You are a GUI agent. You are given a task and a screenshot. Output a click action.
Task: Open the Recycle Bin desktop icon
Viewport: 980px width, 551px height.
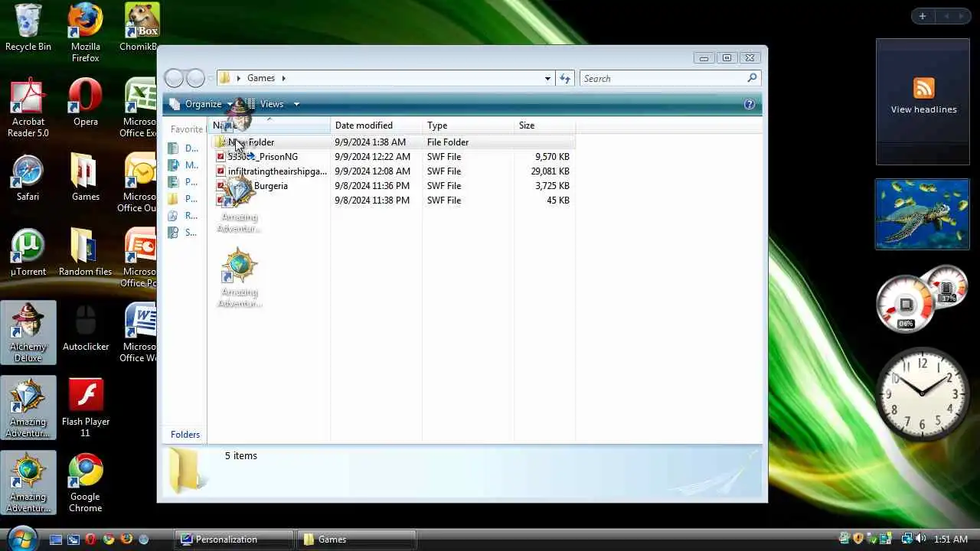coord(28,28)
